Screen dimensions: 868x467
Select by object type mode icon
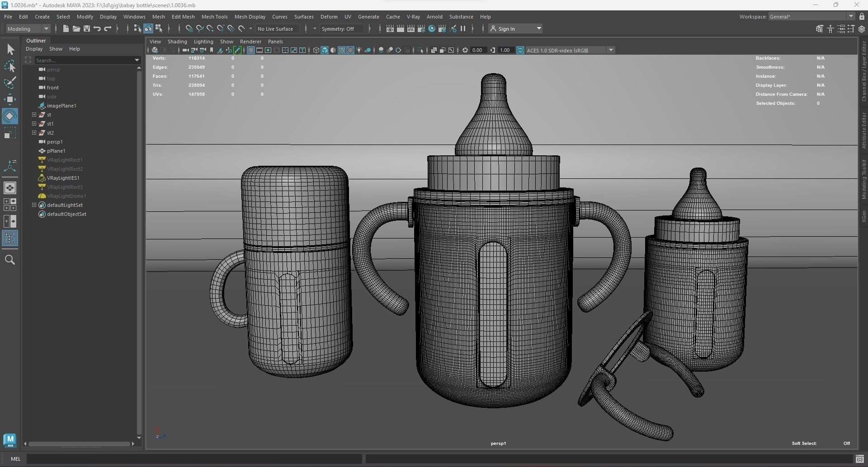[148, 28]
